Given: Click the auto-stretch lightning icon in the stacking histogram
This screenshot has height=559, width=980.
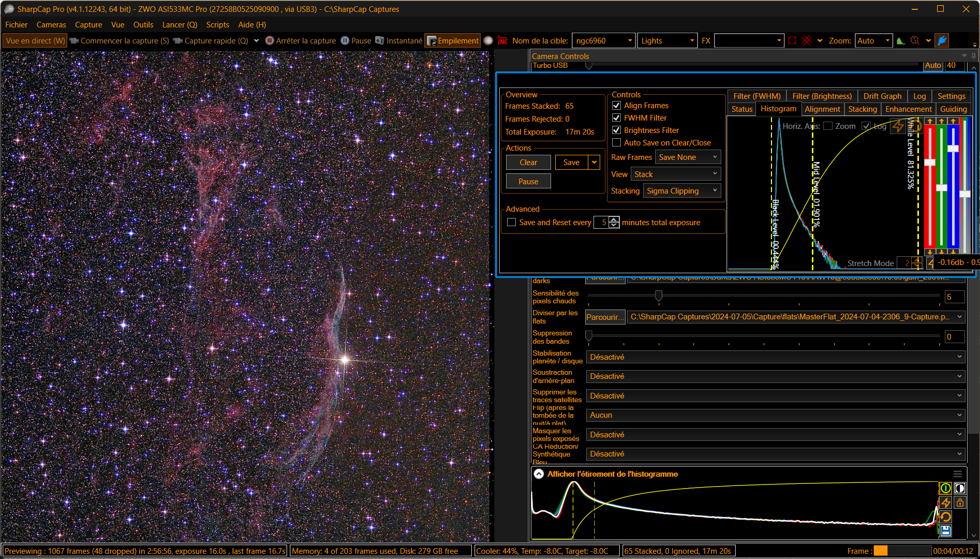Looking at the screenshot, I should [898, 127].
